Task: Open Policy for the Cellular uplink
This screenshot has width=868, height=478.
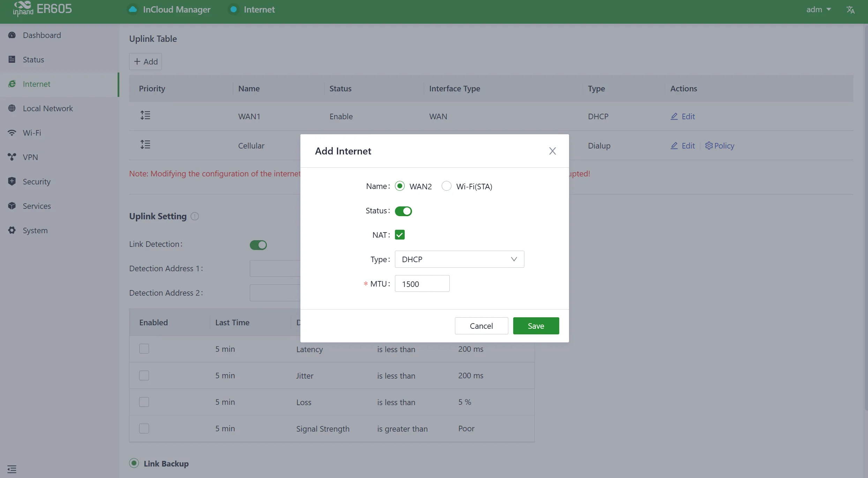Action: click(x=719, y=146)
